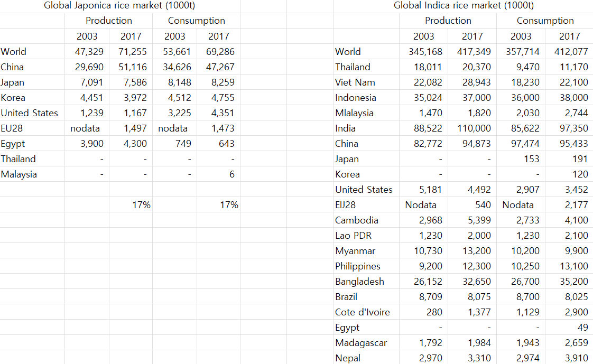The image size is (593, 364).
Task: Click Japonica China production 29,690
Action: click(x=89, y=67)
